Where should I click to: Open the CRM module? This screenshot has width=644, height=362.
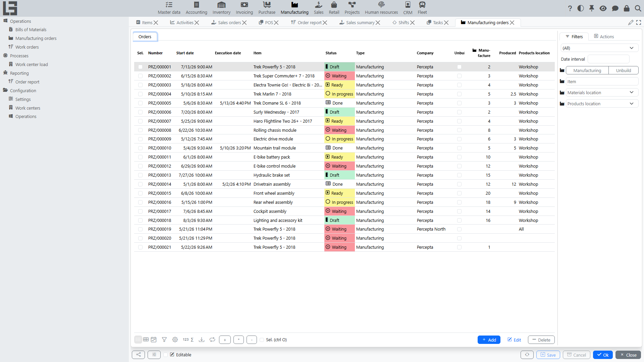(x=408, y=8)
